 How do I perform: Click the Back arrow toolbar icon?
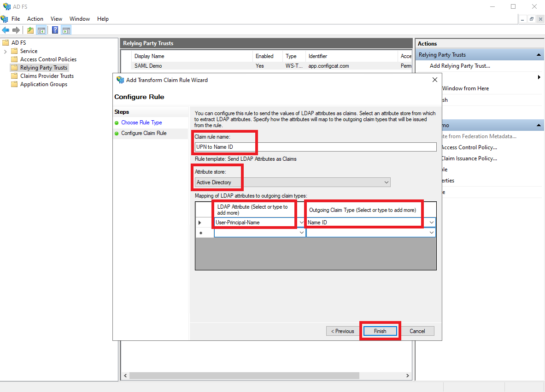(x=6, y=30)
